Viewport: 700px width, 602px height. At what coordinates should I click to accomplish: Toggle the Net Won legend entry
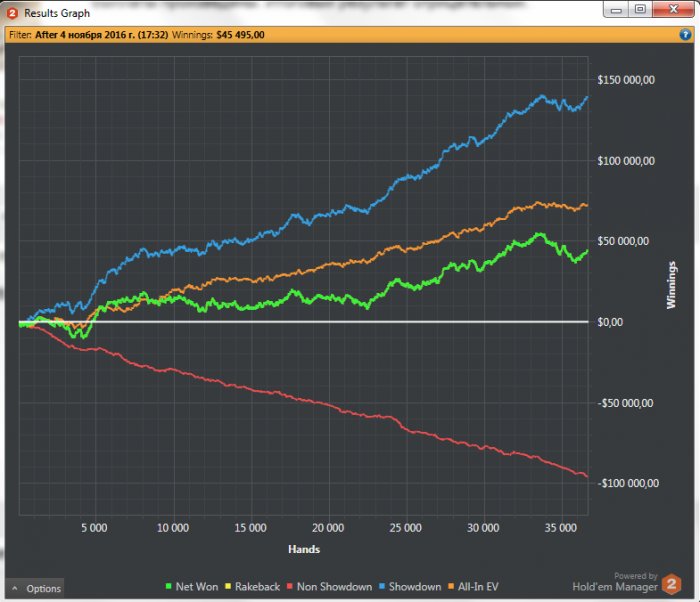[x=192, y=586]
